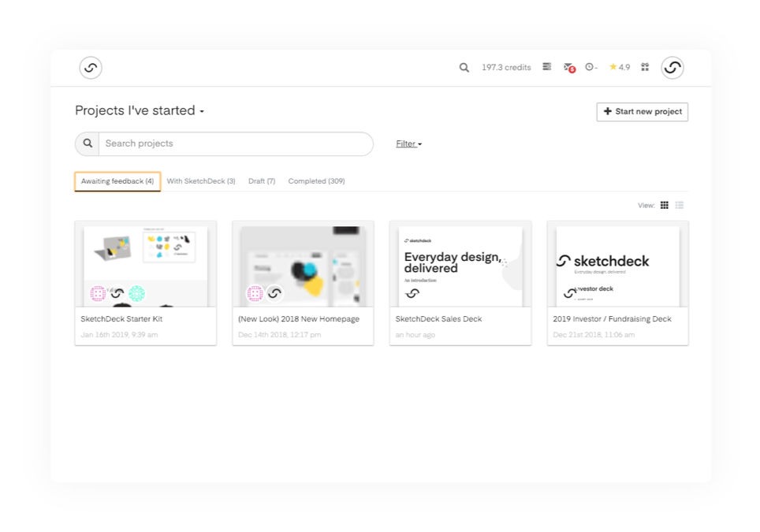
Task: Click the Jan 16th 2019, 9:39 am date
Action: 119,335
